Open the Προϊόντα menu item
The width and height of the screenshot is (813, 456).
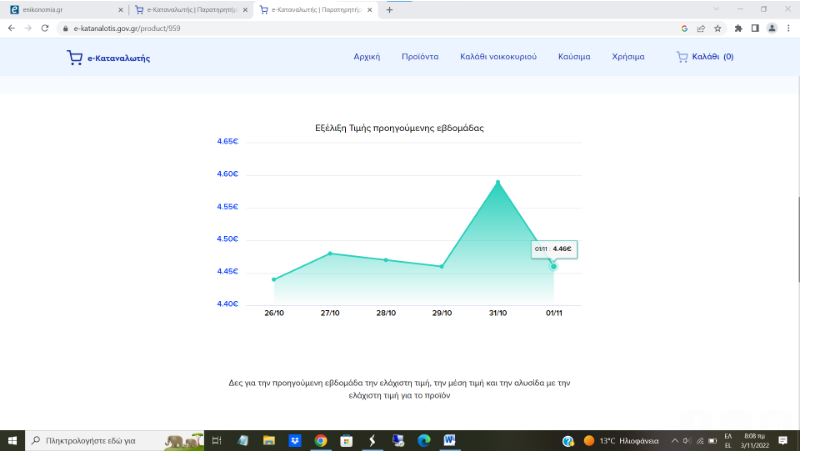pyautogui.click(x=420, y=57)
